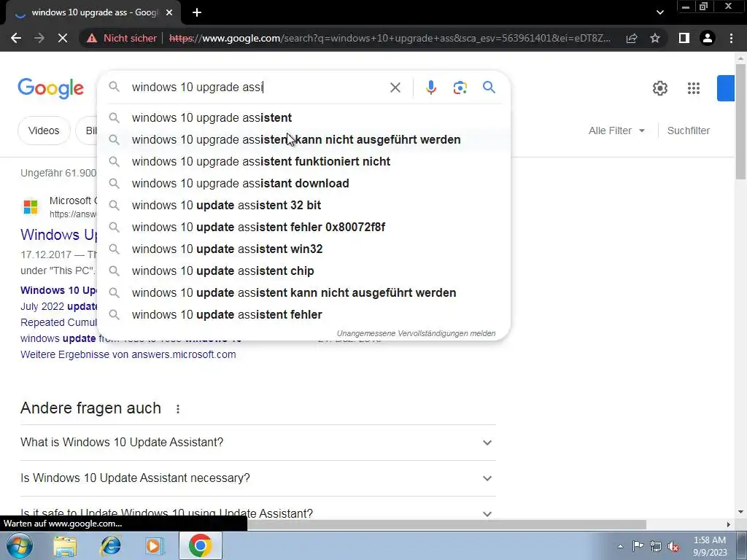Open Windows Explorer from the taskbar
Screen dimensions: 747x560
click(65, 545)
